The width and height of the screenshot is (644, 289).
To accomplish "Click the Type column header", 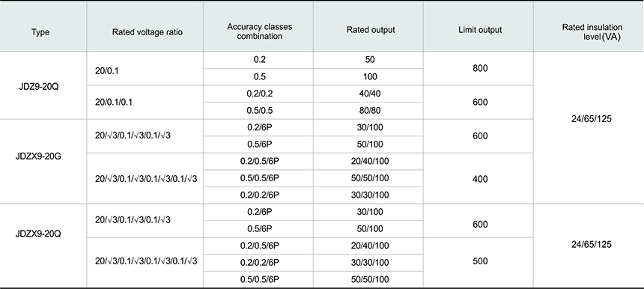I will click(x=40, y=32).
